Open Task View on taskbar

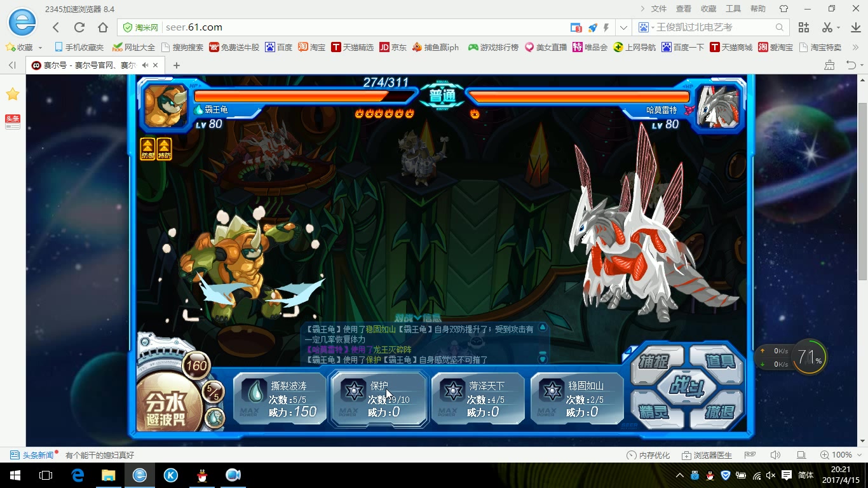point(46,475)
